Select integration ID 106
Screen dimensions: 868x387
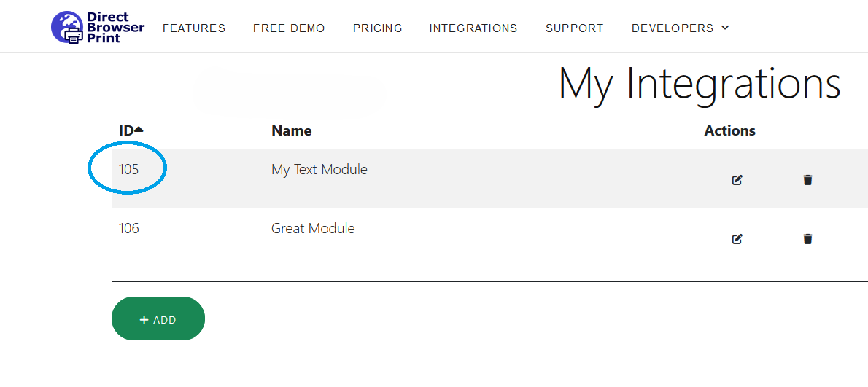129,228
